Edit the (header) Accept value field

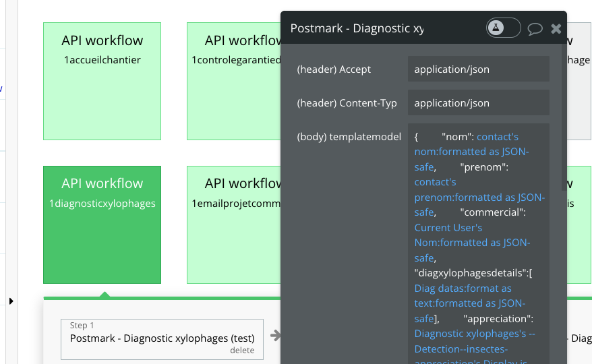478,69
